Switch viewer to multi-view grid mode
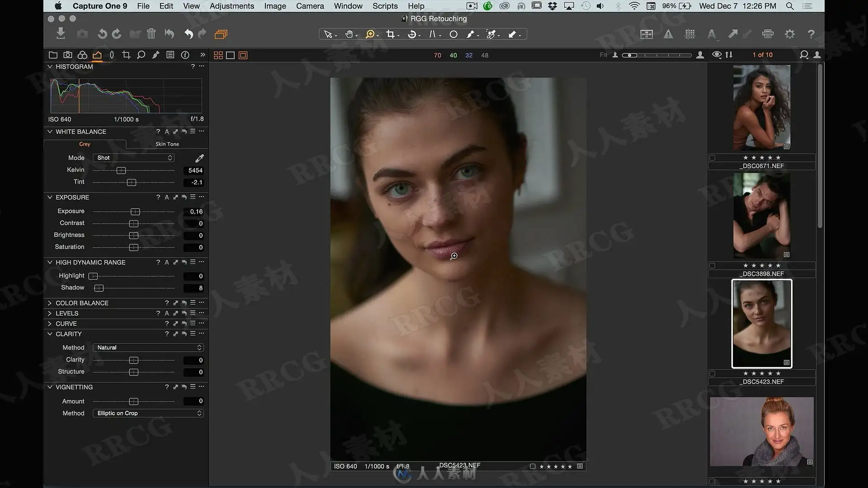Screen dimensions: 868x488 tap(218, 55)
